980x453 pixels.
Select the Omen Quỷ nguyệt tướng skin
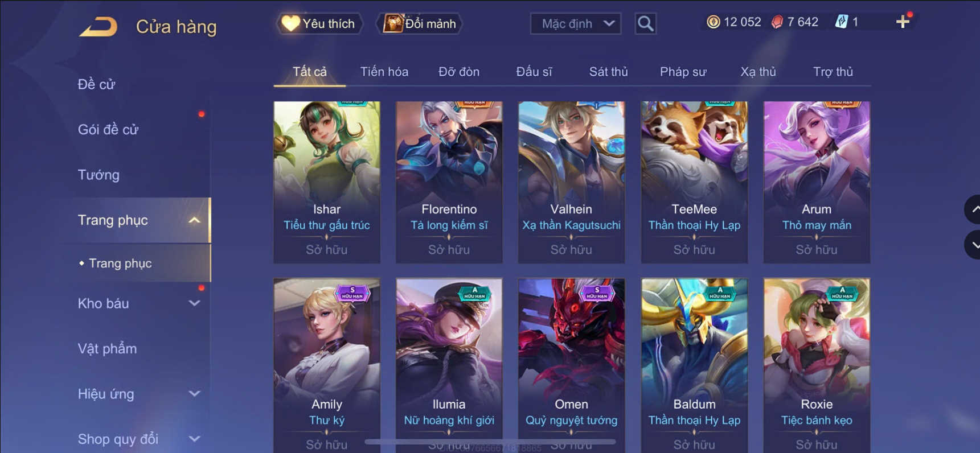[571, 365]
